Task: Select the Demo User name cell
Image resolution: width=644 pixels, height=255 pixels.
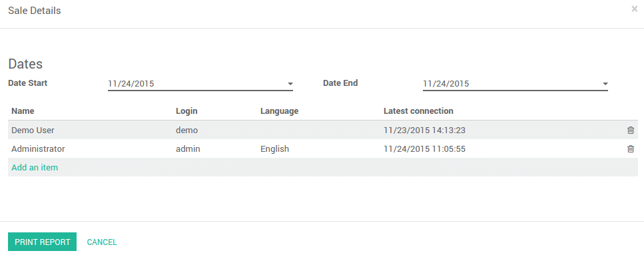Action: (33, 130)
